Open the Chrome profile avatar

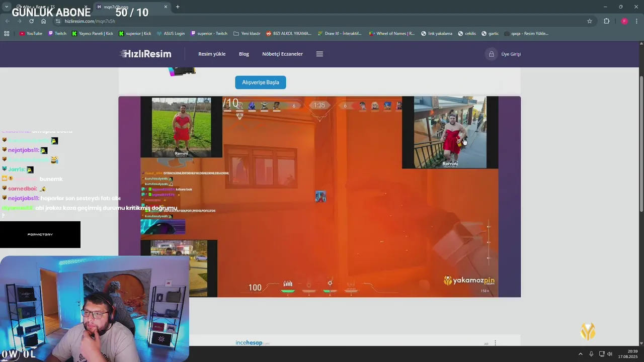pyautogui.click(x=624, y=21)
